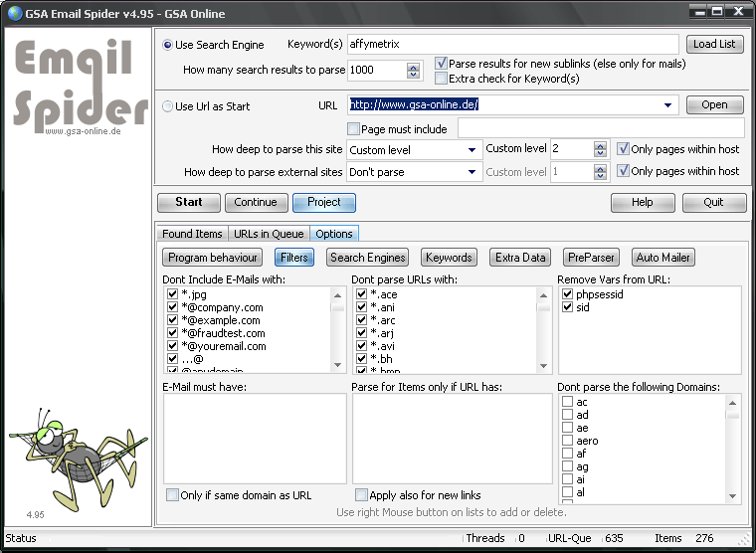This screenshot has height=553, width=756.
Task: Click the E-Mail must have list box
Action: pyautogui.click(x=255, y=439)
